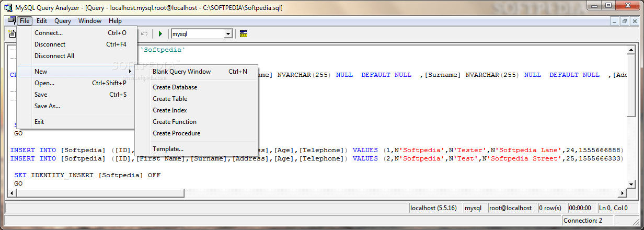Expand the New submenu arrow
This screenshot has width=644, height=230.
point(130,72)
